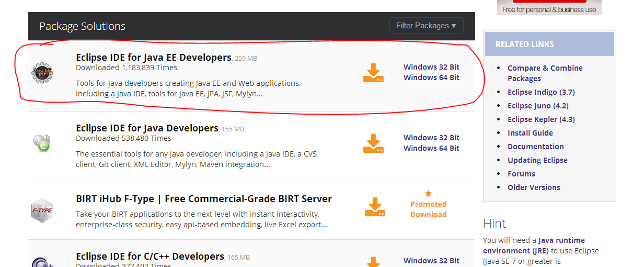
Task: Open the Install Guide link
Action: [x=530, y=133]
